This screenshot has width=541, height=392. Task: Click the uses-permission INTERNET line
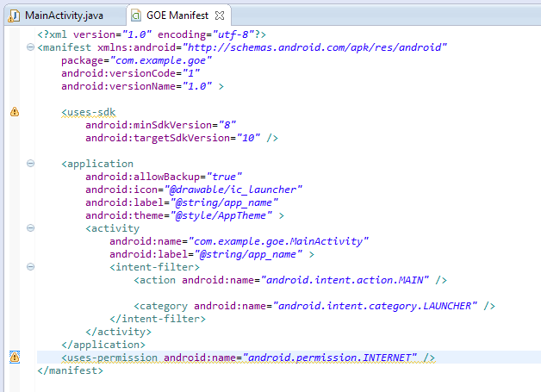point(248,358)
